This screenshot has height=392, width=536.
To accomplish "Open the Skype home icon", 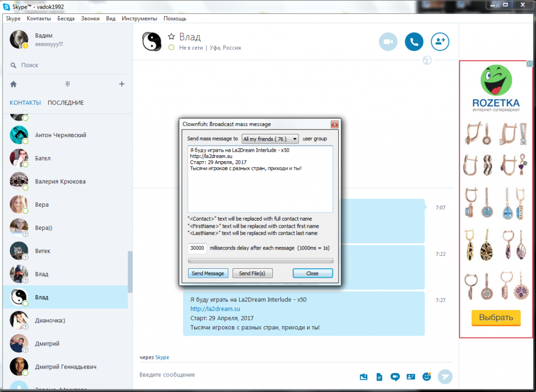I will (x=13, y=84).
